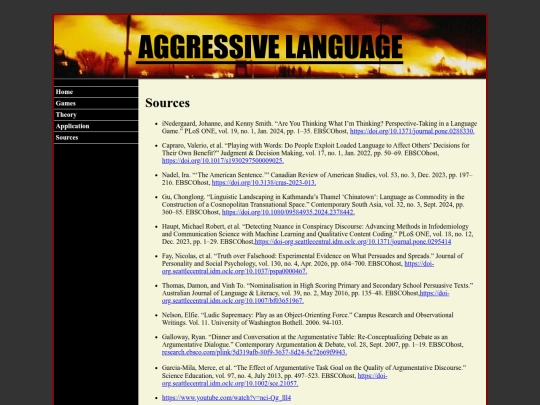Open the Gu Chonglong 10.1080 doi link
The width and height of the screenshot is (540, 405).
pos(288,212)
